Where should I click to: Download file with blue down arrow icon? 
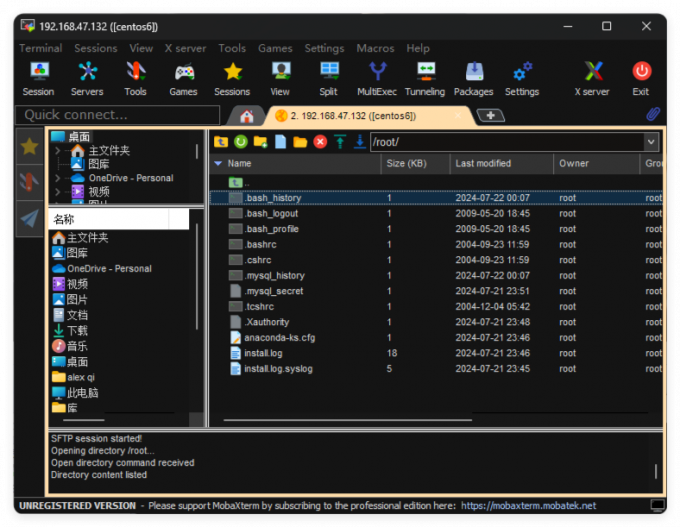tap(360, 142)
